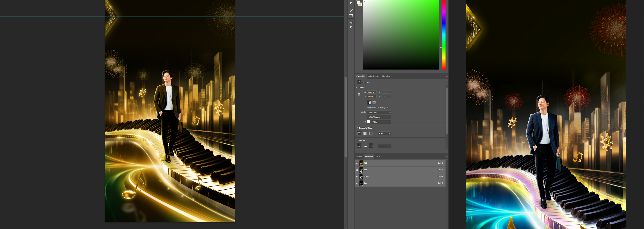Click the foreground color swatch

pyautogui.click(x=358, y=2)
